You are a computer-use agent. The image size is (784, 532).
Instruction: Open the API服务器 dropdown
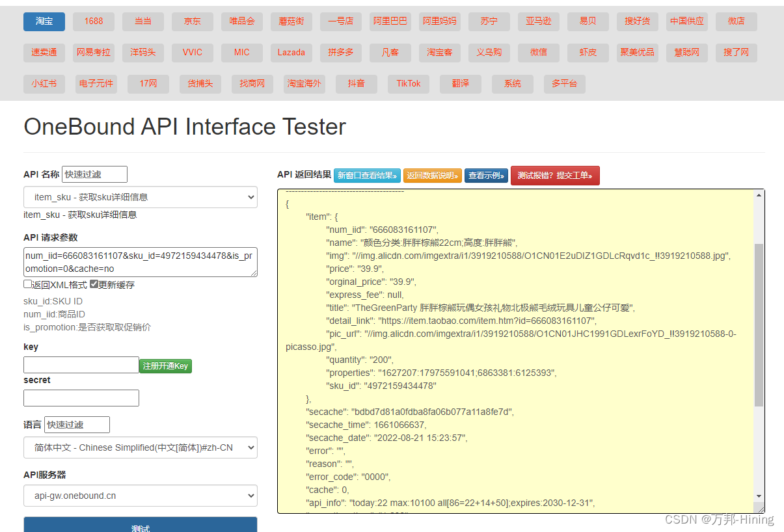141,496
